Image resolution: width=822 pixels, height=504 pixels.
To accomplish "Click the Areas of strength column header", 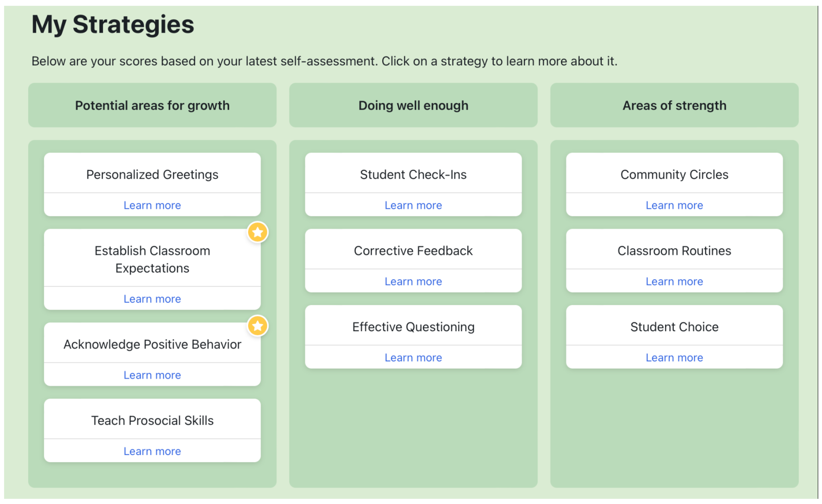I will pos(674,105).
